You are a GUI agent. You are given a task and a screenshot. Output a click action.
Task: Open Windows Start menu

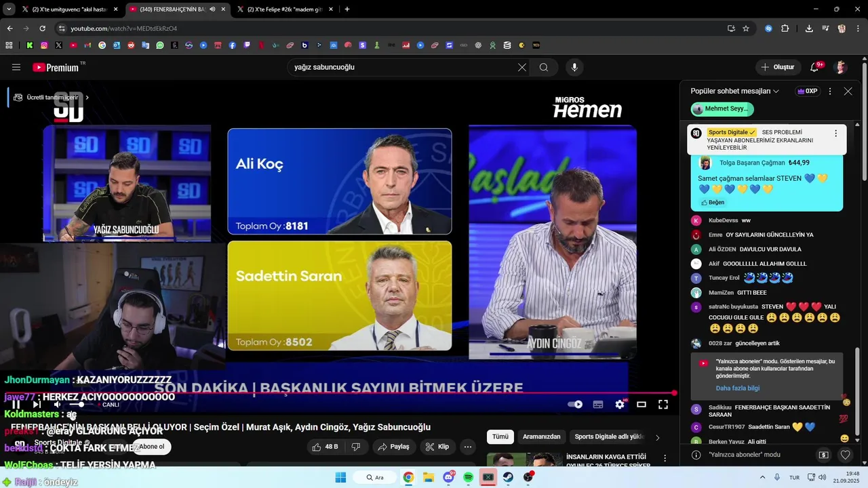pos(340,477)
